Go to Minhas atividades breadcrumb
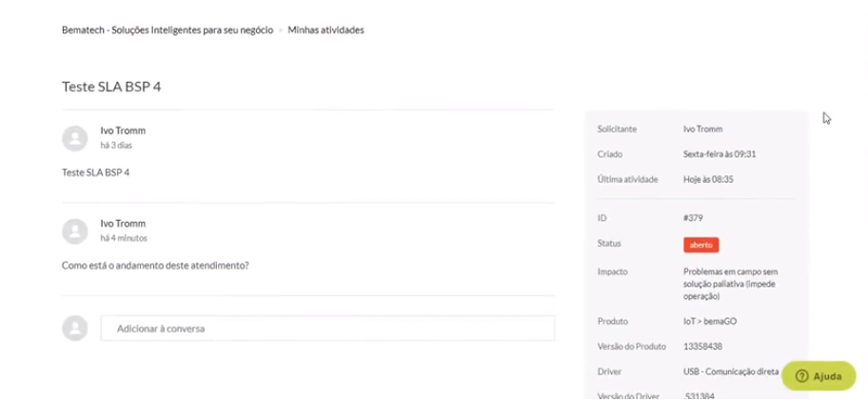Image resolution: width=868 pixels, height=402 pixels. click(x=325, y=30)
